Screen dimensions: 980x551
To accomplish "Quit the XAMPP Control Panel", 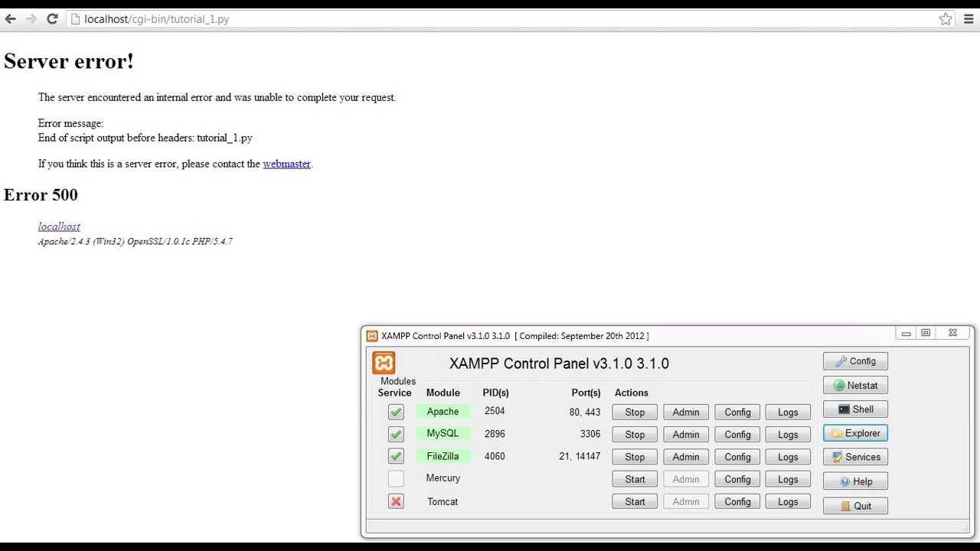I will tap(855, 506).
